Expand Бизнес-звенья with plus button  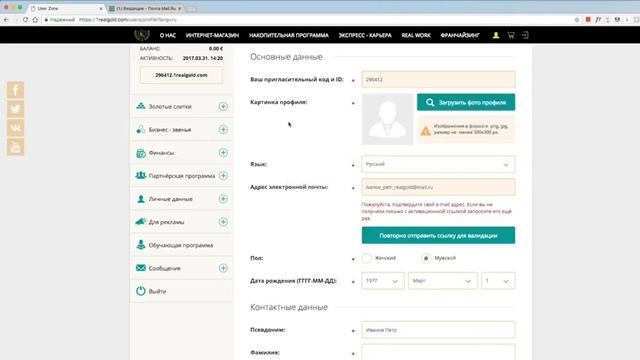[x=223, y=129]
